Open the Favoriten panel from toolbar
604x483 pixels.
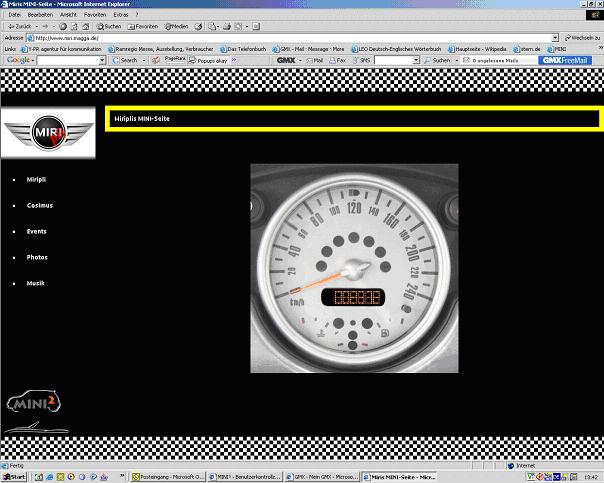click(143, 26)
